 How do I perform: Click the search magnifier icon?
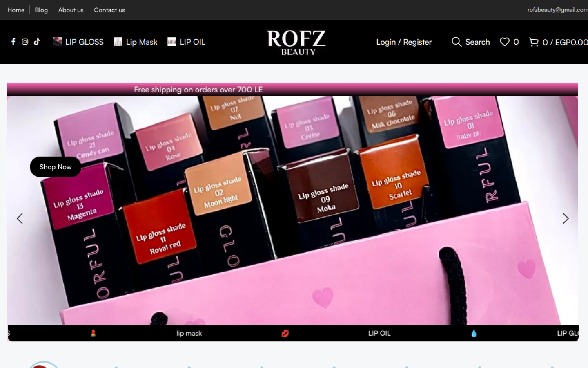coord(457,42)
